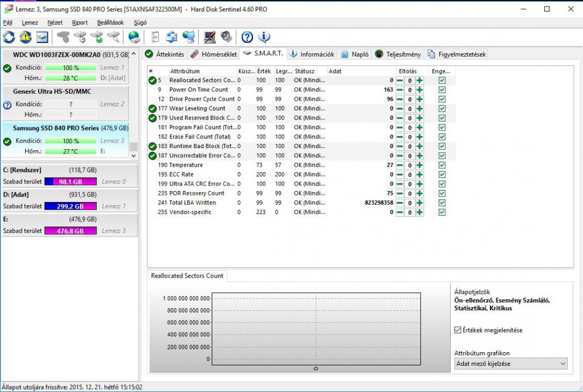This screenshot has width=583, height=392.
Task: Open help via blue question mark icon
Action: [247, 37]
